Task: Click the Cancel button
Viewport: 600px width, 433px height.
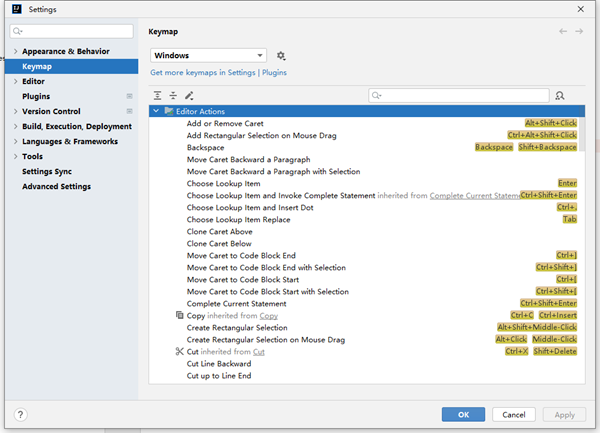Action: [514, 415]
